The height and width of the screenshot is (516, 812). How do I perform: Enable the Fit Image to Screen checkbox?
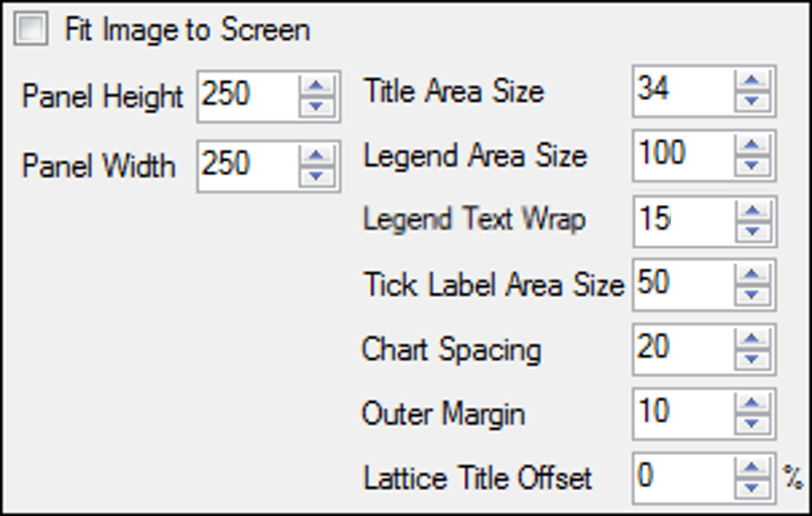tap(34, 31)
